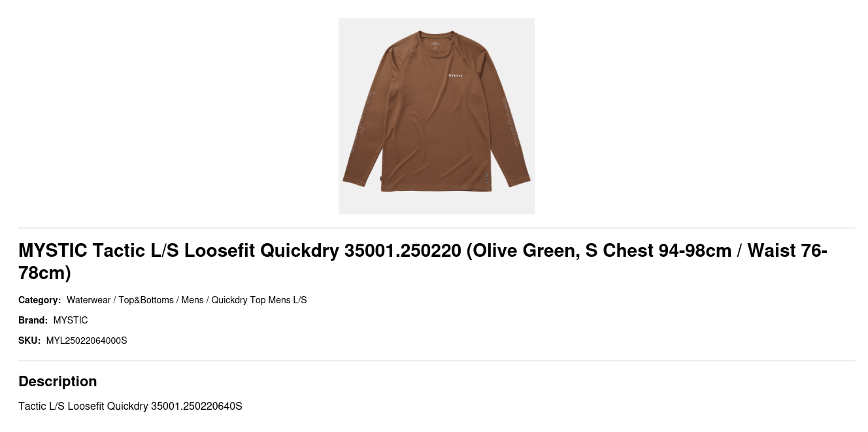Open the Mens category segment

pos(192,300)
